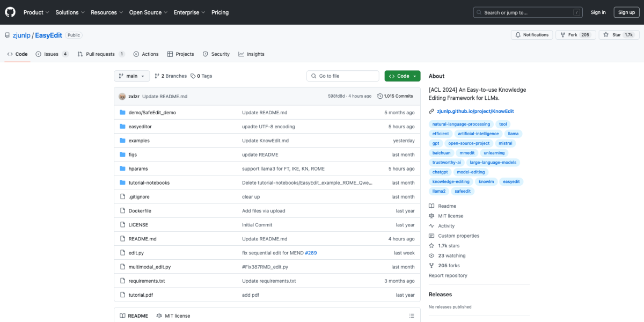Switch to the Issues tab
The image size is (644, 322).
point(52,54)
